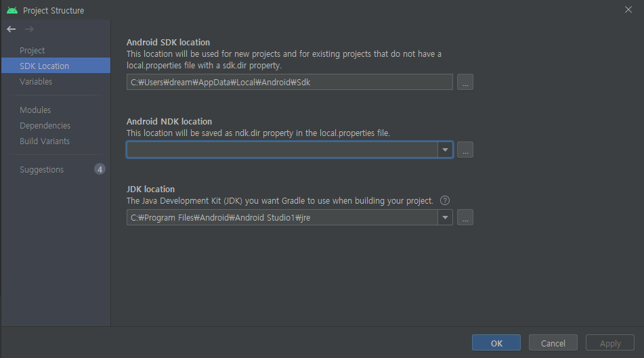The width and height of the screenshot is (644, 358).
Task: Close the Project Structure dialog
Action: coord(628,9)
